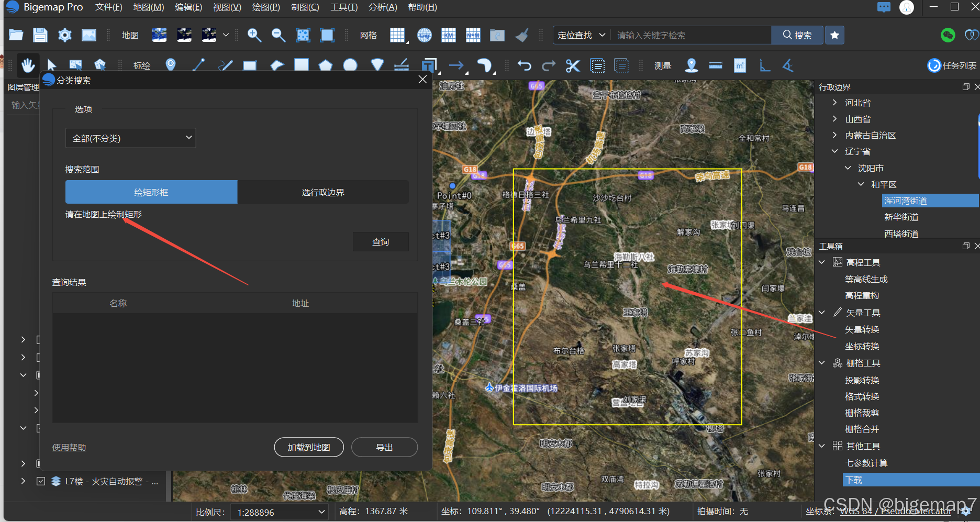Select the pentagon polygon drawing tool
The height and width of the screenshot is (522, 980).
tap(326, 65)
